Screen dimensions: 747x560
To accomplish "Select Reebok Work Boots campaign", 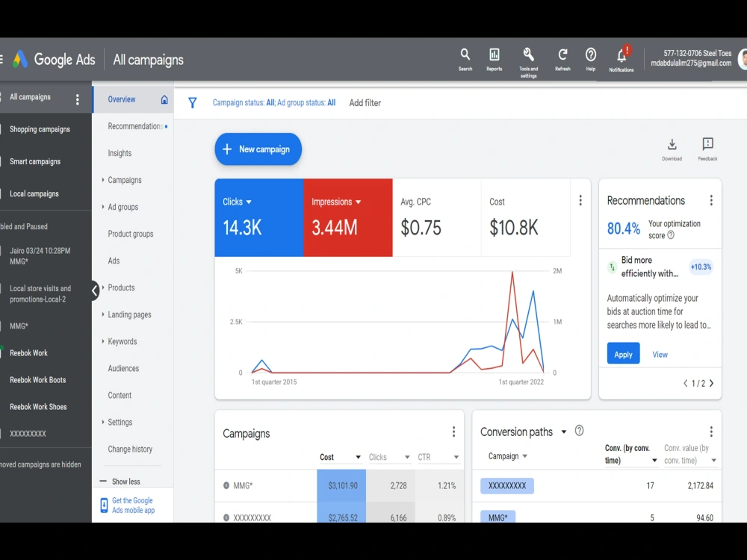I will click(x=37, y=380).
